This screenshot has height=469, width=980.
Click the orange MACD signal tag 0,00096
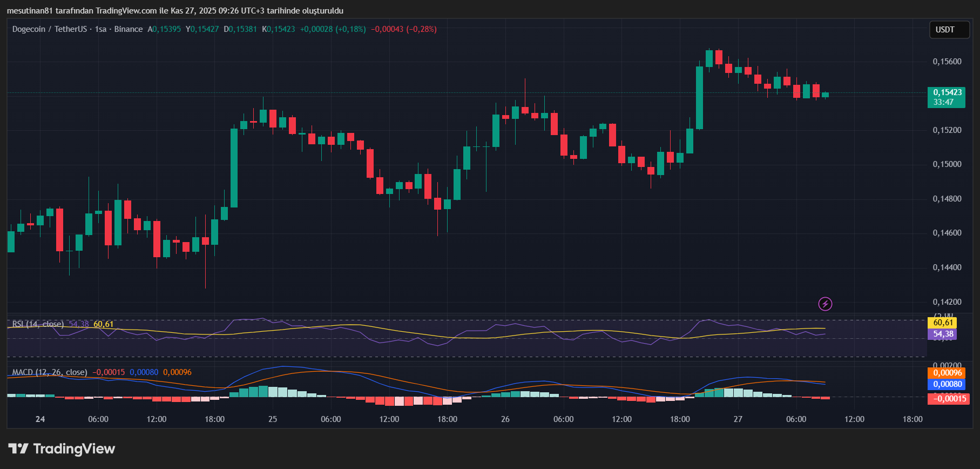coord(947,373)
